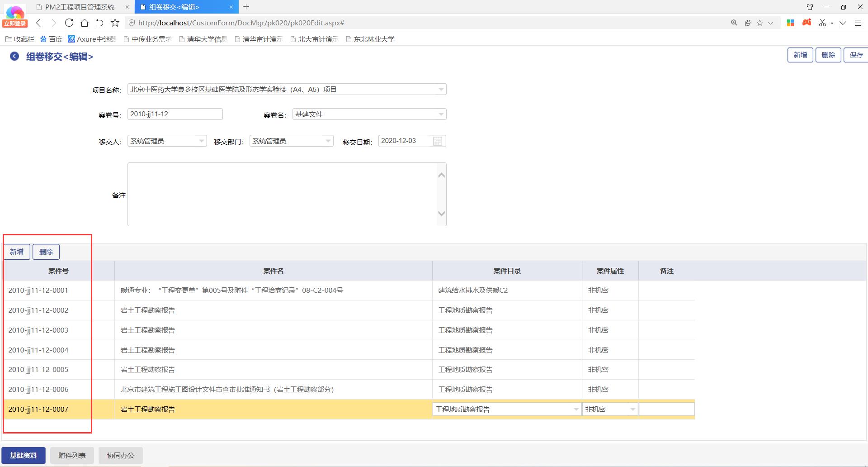868x467 pixels.
Task: Open the browser download manager icon
Action: point(843,23)
